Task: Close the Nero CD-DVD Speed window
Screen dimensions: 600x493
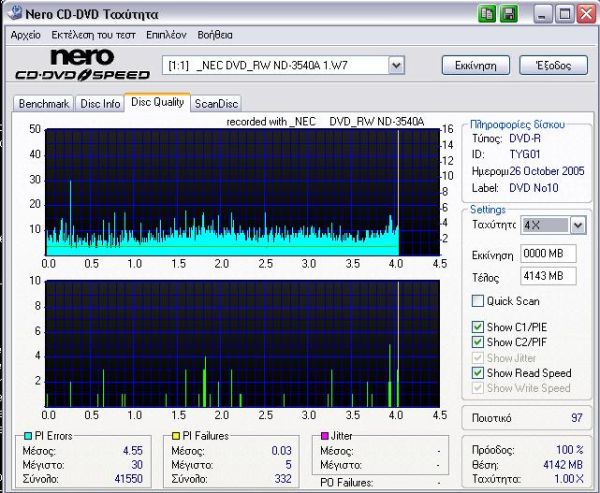Action: (x=586, y=14)
